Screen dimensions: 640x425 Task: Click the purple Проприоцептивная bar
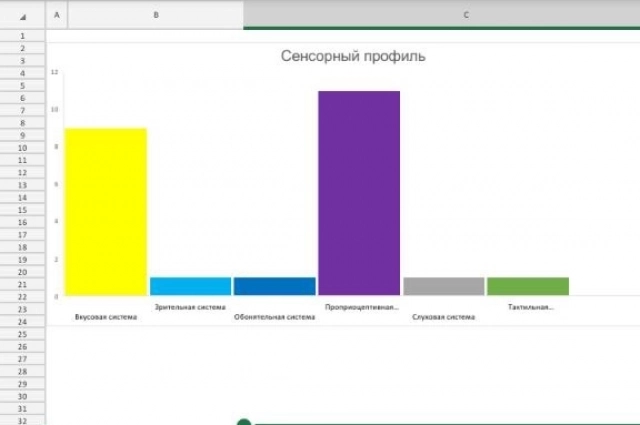(x=359, y=193)
